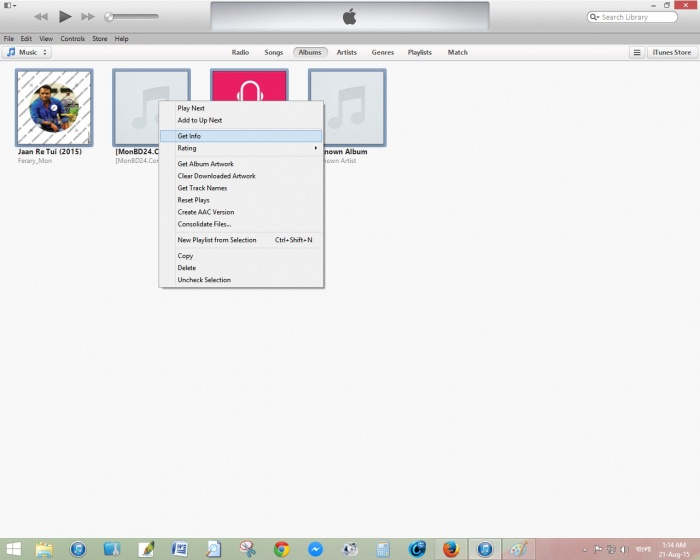Select the Albums tab

[x=310, y=52]
